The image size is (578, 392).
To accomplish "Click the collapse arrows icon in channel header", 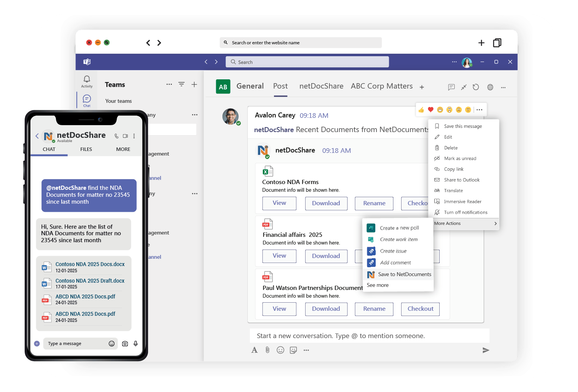I will [464, 87].
